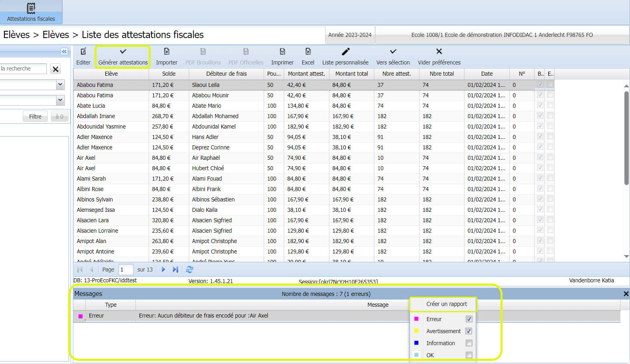This screenshot has width=630, height=364.
Task: Click the Imprimer print icon
Action: (282, 52)
